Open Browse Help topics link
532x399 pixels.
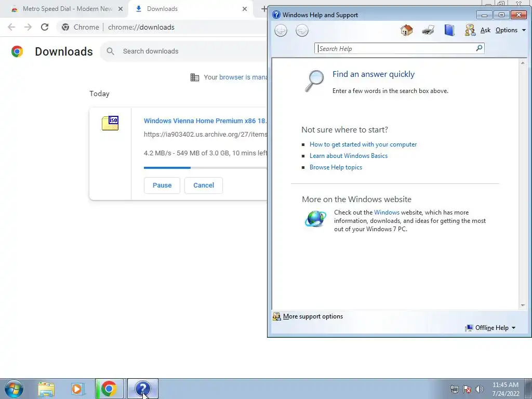tap(336, 167)
